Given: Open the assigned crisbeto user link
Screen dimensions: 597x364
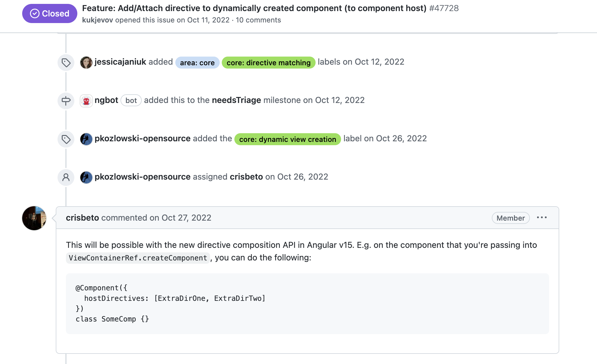Looking at the screenshot, I should click(x=246, y=177).
